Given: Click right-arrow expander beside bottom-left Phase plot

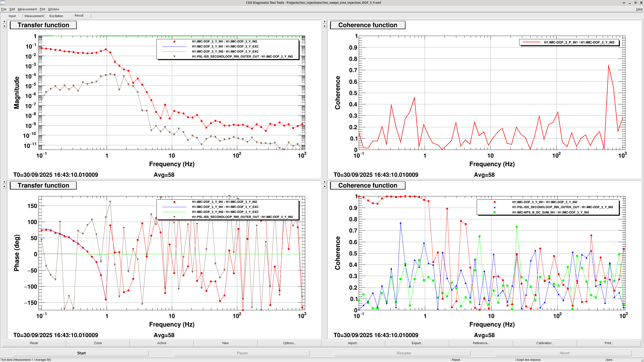Looking at the screenshot, I should [4, 182].
